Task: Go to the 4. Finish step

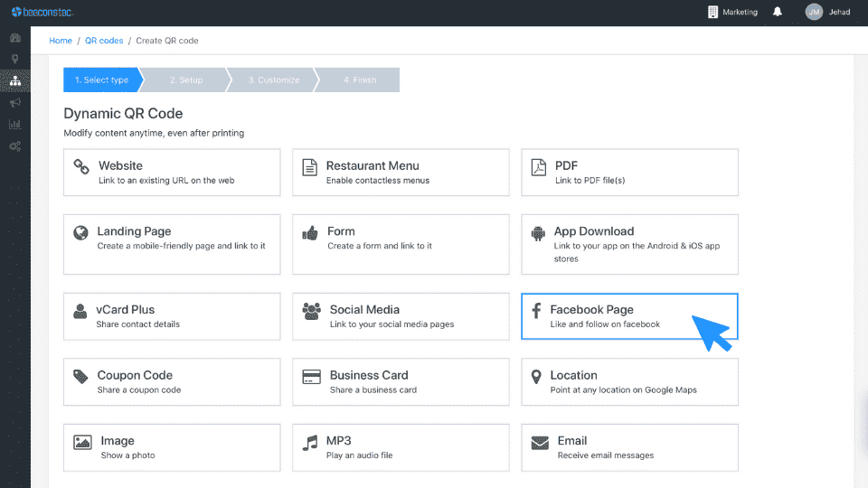Action: tap(360, 80)
